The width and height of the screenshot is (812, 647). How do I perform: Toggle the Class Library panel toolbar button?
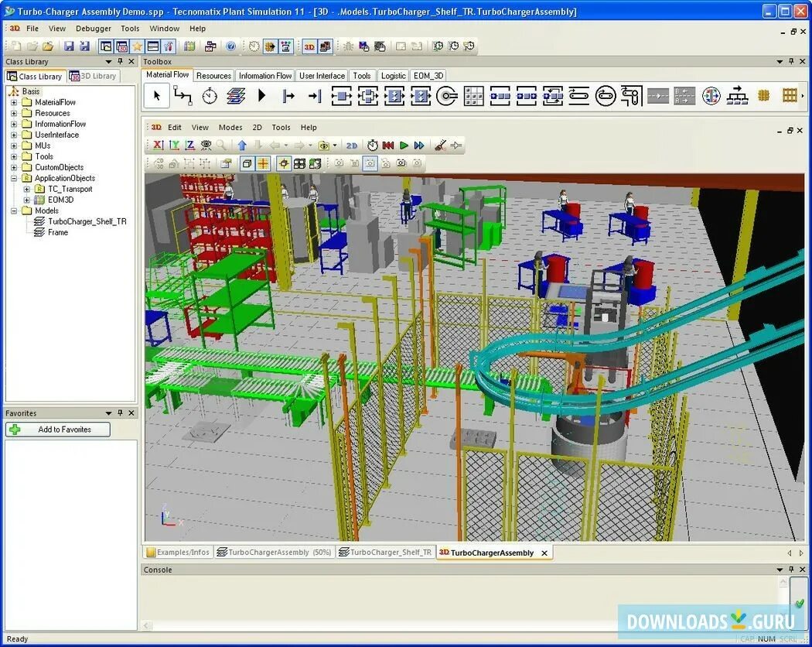[x=106, y=46]
